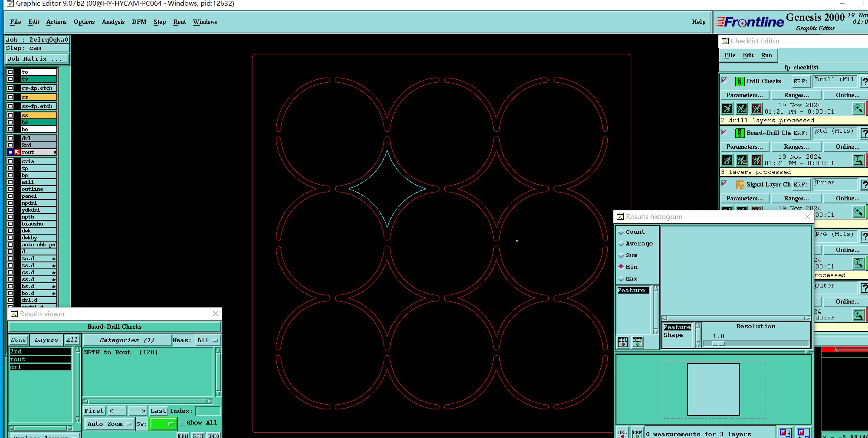Enable the Show All checkbox in Results viewer

click(x=183, y=422)
